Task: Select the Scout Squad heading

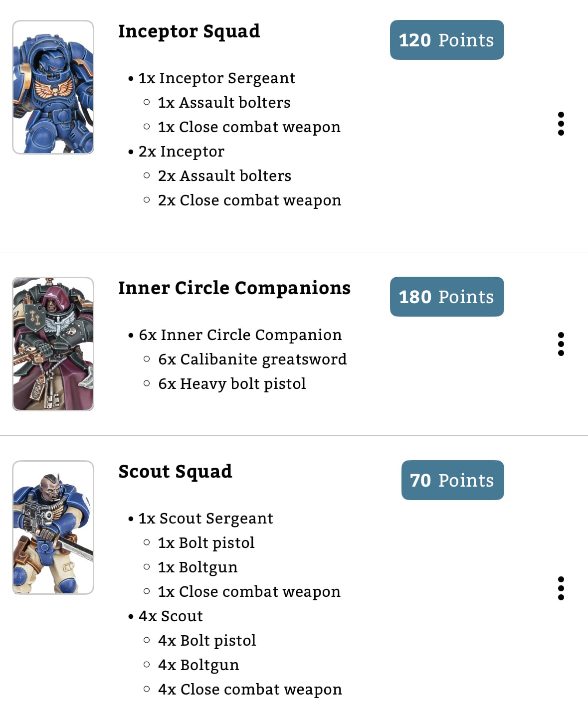Action: (175, 472)
